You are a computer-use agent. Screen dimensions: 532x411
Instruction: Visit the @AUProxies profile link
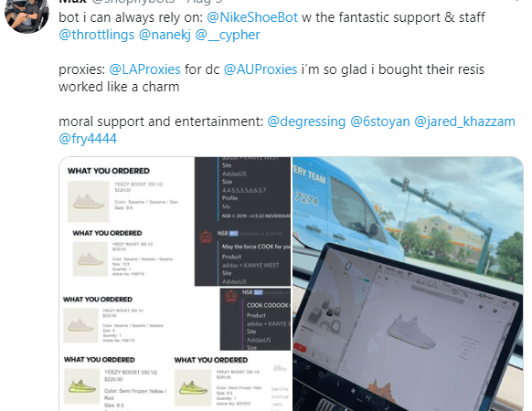click(x=261, y=69)
